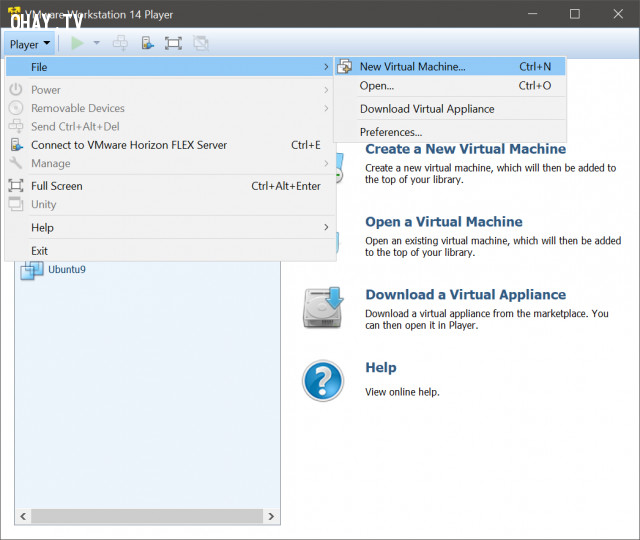Select the Unity menu entry

pos(169,204)
